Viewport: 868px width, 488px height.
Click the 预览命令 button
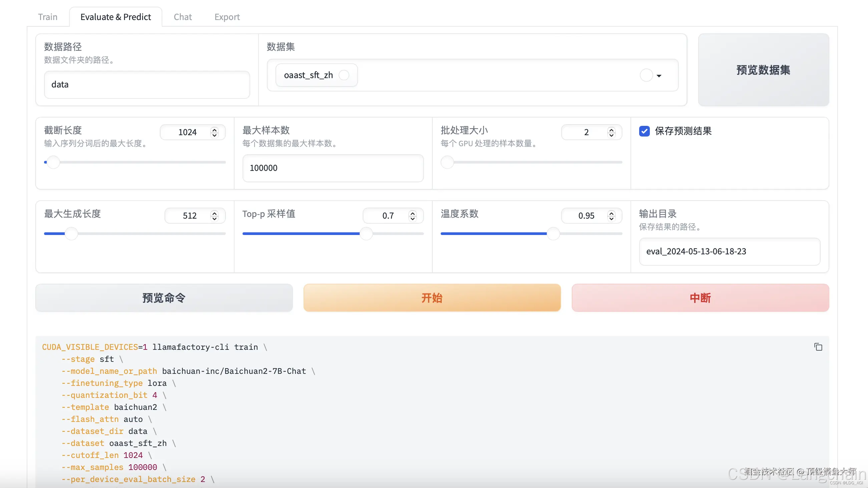click(x=164, y=297)
